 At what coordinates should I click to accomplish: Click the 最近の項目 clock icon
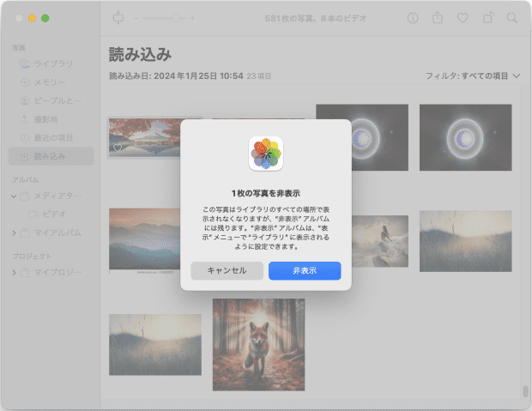pos(24,138)
